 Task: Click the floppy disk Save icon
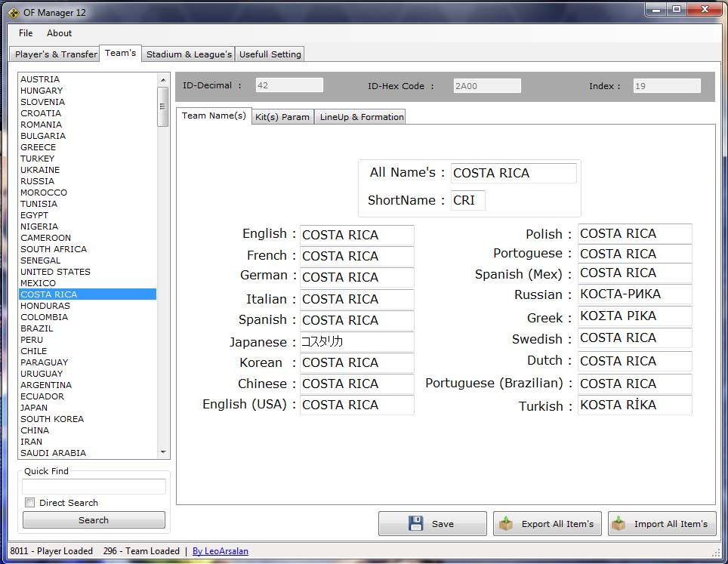[415, 523]
